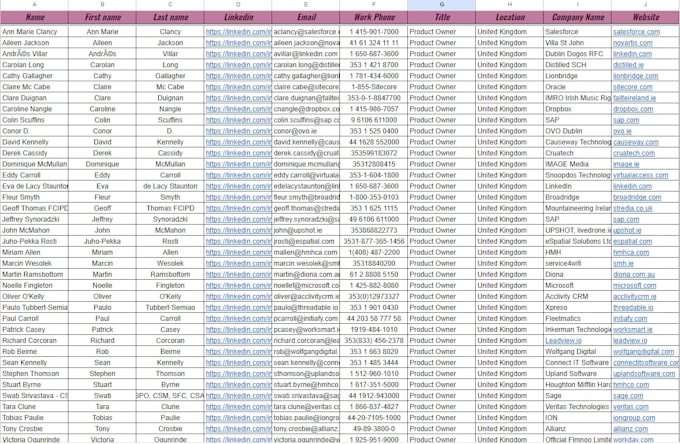Screen dimensions: 680x444
Task: Click the email cell 'avillar@linkedin.com'
Action: point(306,54)
